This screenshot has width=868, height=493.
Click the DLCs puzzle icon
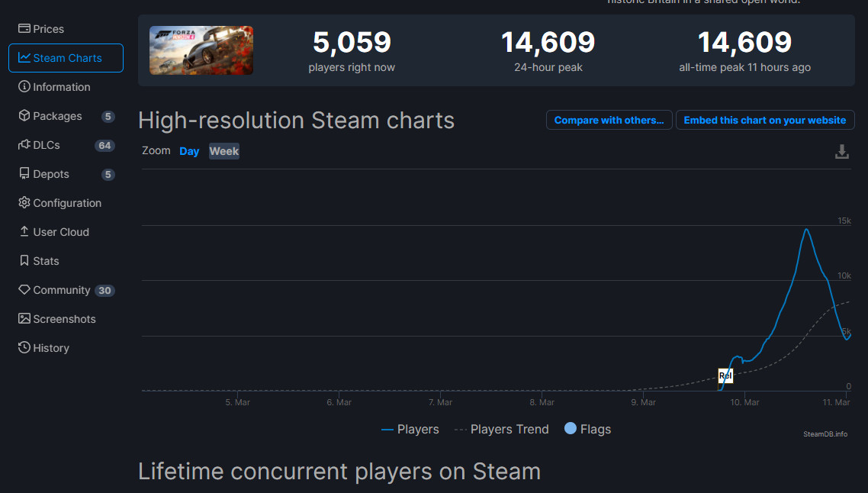(x=24, y=145)
